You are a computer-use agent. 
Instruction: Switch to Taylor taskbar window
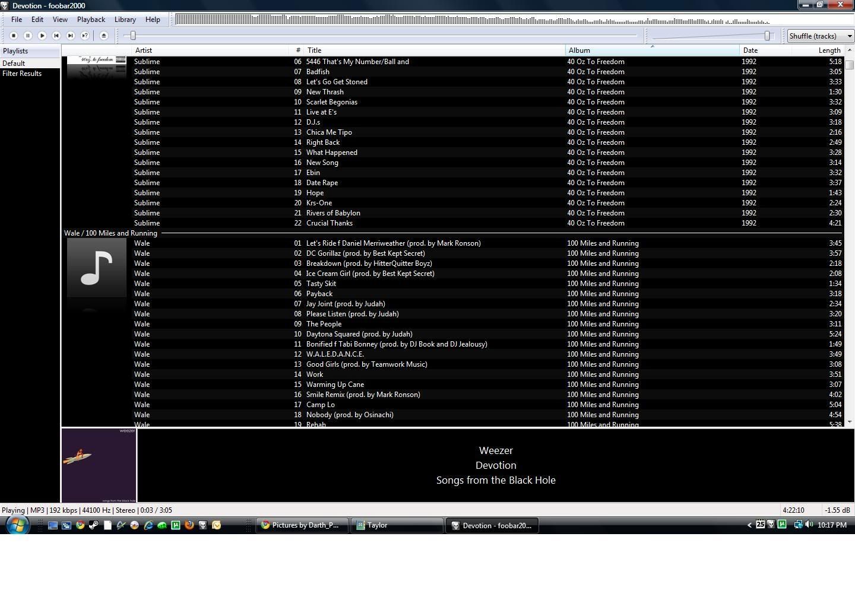pyautogui.click(x=397, y=525)
